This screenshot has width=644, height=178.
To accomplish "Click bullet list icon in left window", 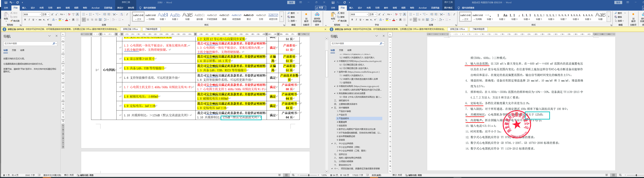I will pos(84,14).
